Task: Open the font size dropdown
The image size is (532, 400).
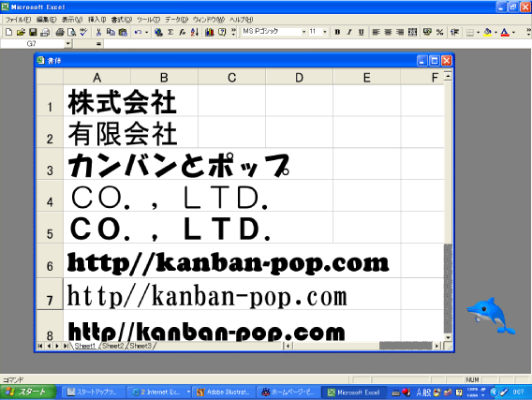Action: click(325, 32)
